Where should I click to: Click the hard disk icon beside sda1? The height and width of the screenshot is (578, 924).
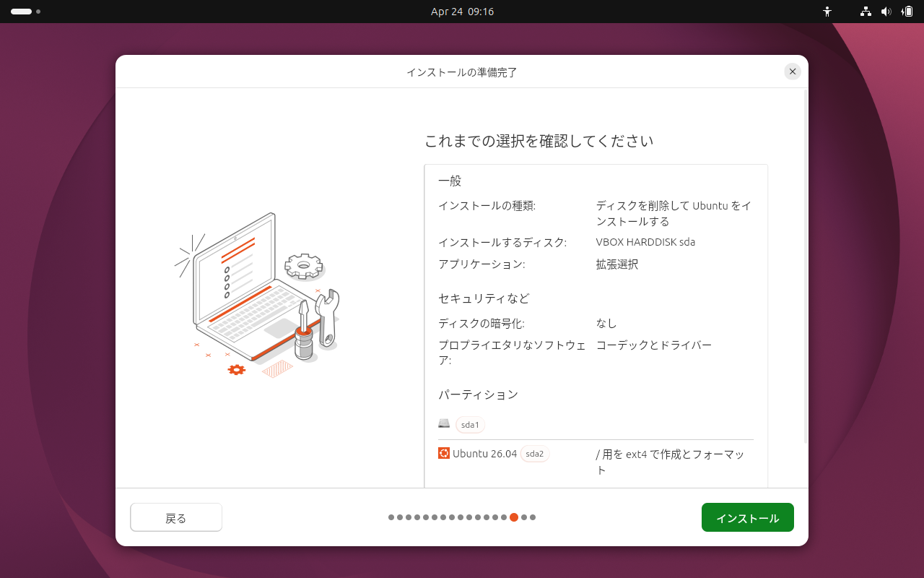(x=444, y=424)
